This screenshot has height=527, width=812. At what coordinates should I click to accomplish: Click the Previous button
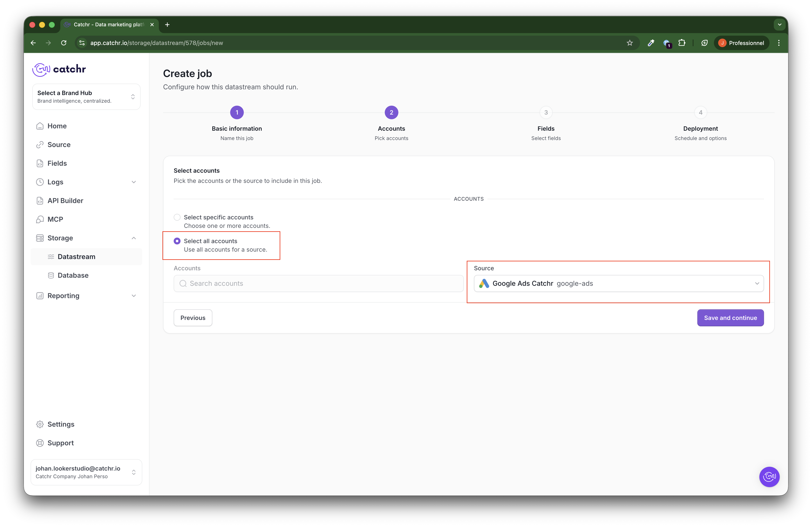click(x=193, y=318)
